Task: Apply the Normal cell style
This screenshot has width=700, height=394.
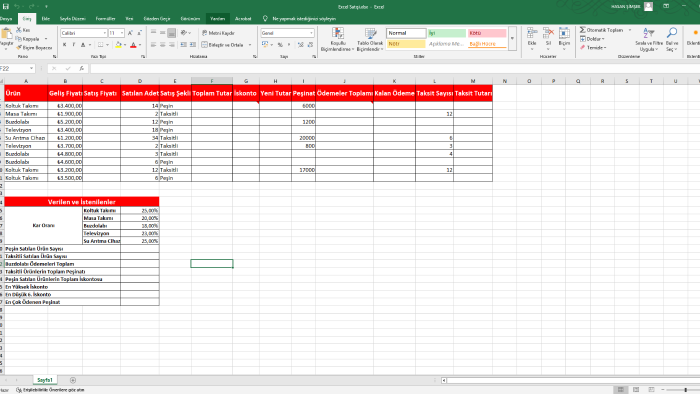Action: (406, 33)
